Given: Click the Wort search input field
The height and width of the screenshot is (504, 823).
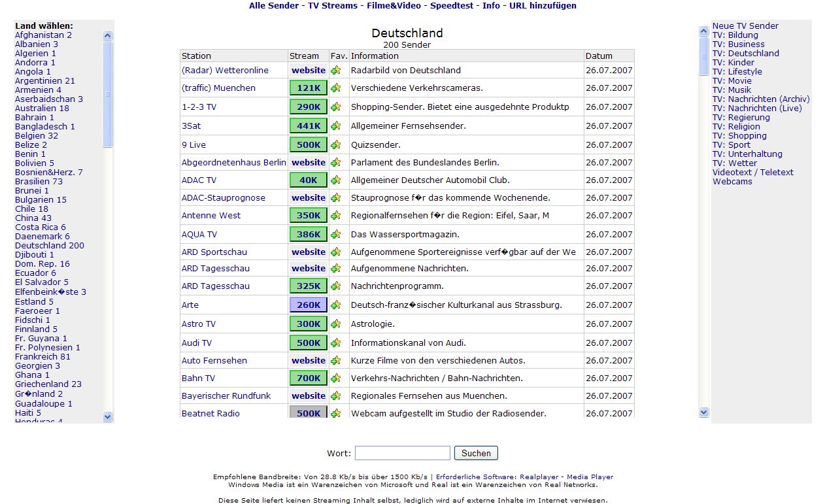Looking at the screenshot, I should [402, 453].
